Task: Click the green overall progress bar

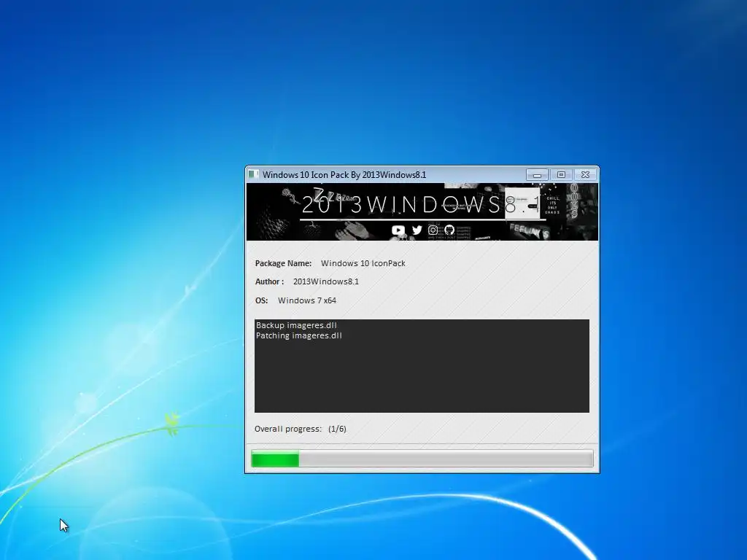Action: pos(422,459)
